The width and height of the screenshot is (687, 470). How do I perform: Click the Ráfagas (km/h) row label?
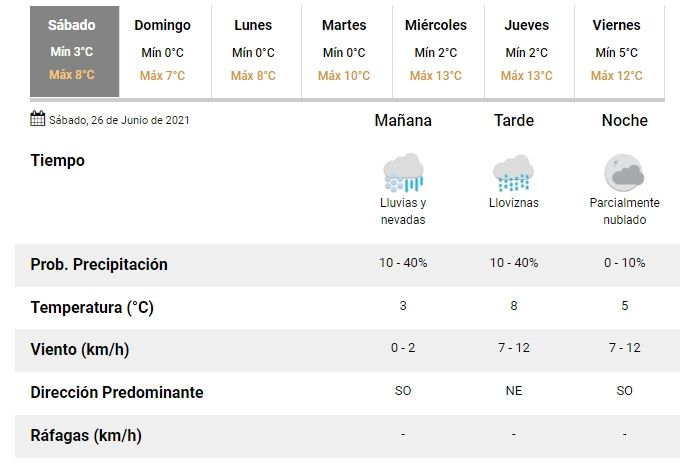86,435
